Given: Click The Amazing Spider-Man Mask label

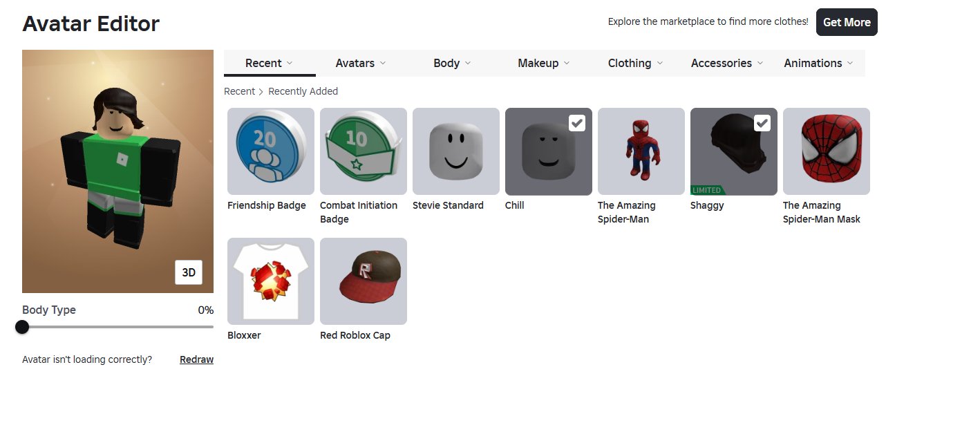Looking at the screenshot, I should (822, 212).
